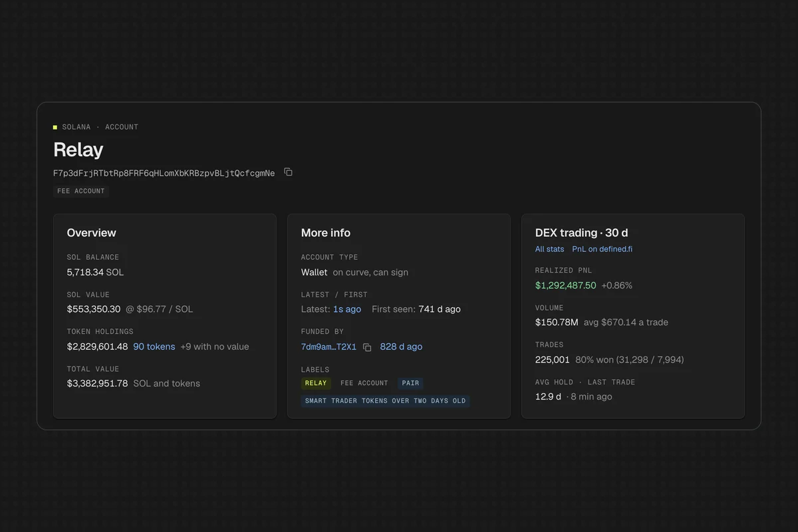
Task: Click token holdings value $2,829,601.48
Action: pos(97,346)
